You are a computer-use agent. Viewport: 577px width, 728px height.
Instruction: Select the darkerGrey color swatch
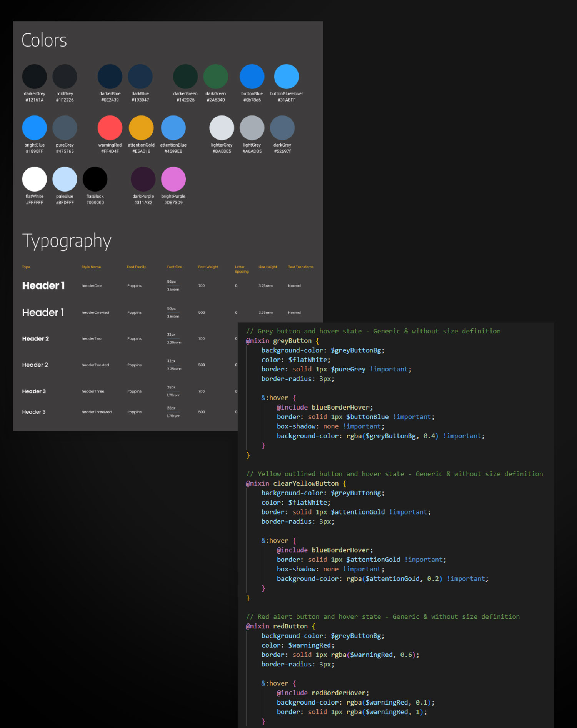click(x=34, y=77)
